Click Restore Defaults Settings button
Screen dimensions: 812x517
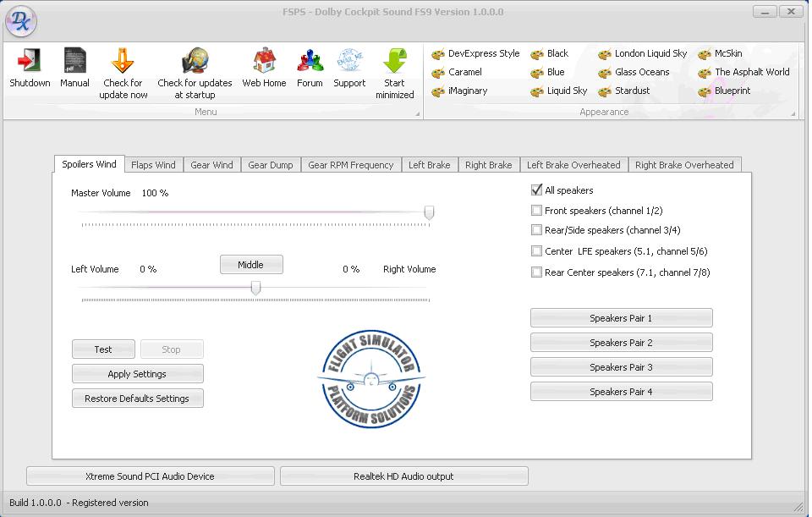[x=137, y=399]
